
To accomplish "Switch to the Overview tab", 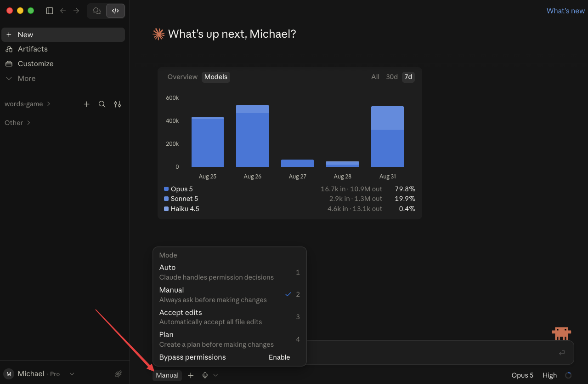I will click(x=182, y=77).
